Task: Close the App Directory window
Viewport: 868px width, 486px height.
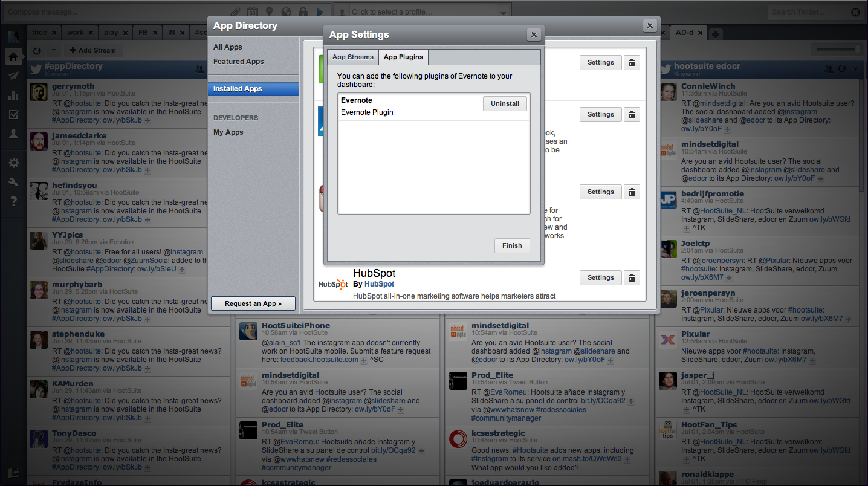Action: pyautogui.click(x=650, y=25)
